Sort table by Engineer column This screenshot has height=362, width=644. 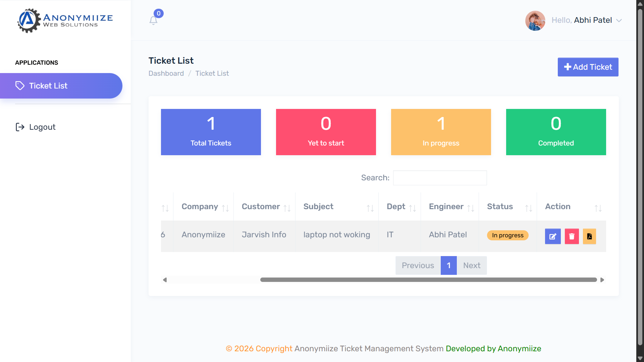click(x=449, y=207)
